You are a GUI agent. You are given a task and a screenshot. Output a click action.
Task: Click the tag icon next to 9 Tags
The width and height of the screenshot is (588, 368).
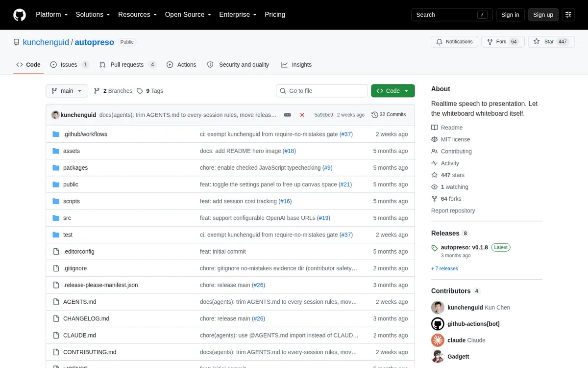click(140, 91)
